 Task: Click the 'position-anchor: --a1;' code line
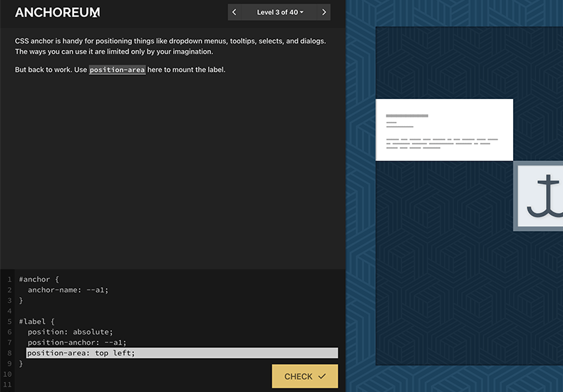tap(77, 342)
